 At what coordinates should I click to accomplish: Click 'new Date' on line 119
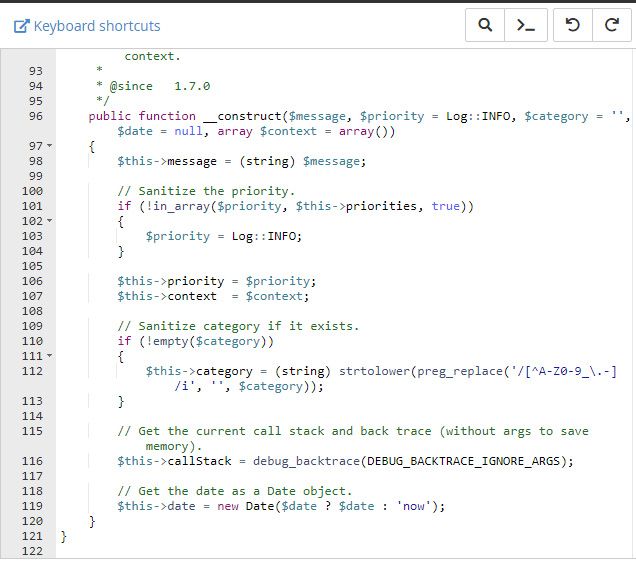[245, 506]
